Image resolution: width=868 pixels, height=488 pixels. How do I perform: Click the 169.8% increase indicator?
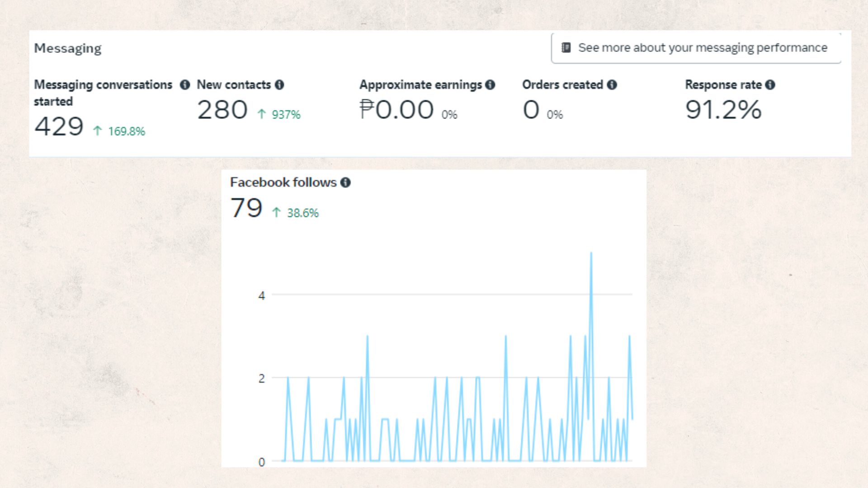pos(126,131)
